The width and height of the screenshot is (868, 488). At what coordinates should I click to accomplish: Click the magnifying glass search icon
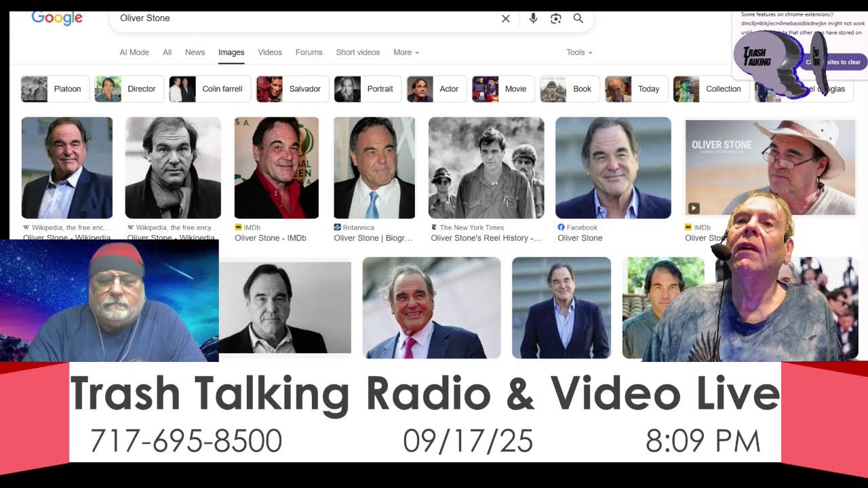(578, 18)
